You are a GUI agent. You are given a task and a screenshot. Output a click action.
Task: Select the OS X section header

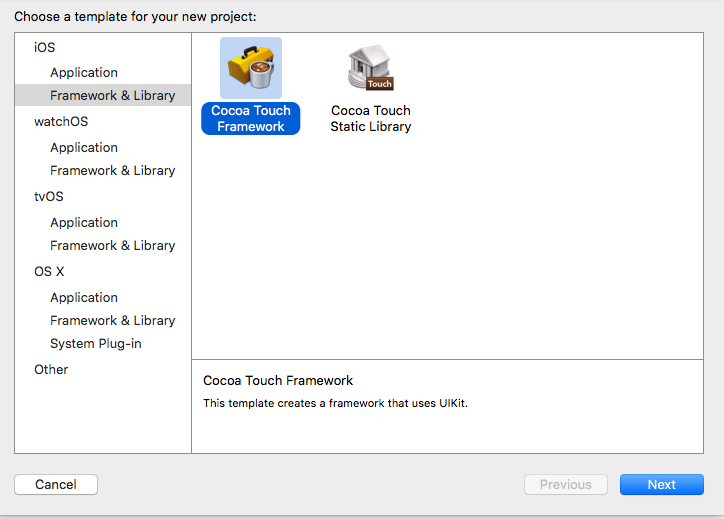pos(50,271)
